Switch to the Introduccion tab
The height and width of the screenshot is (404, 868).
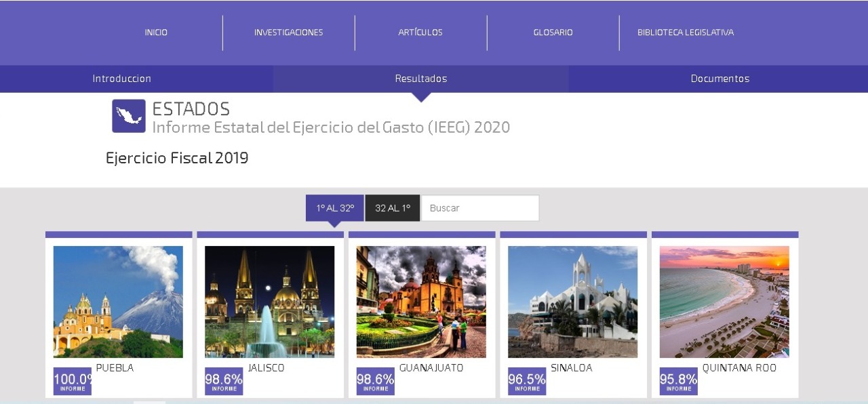pos(122,79)
